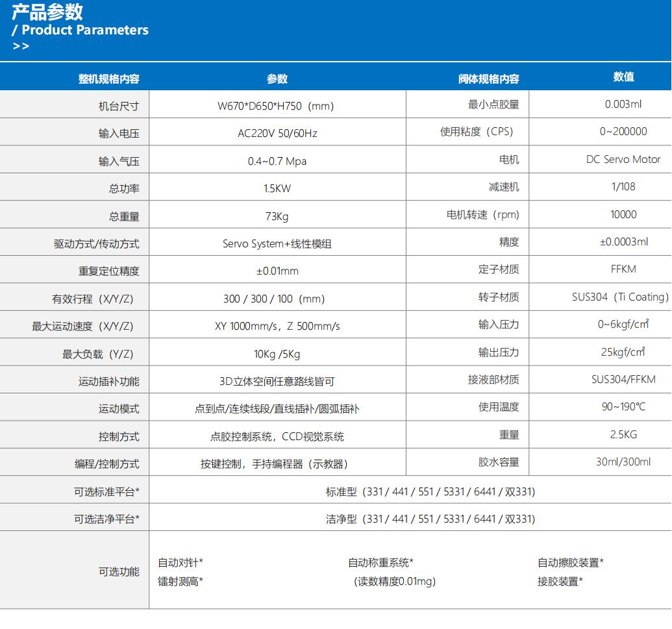Click the 自动称重系统* option text
Image resolution: width=672 pixels, height=629 pixels.
tap(380, 562)
